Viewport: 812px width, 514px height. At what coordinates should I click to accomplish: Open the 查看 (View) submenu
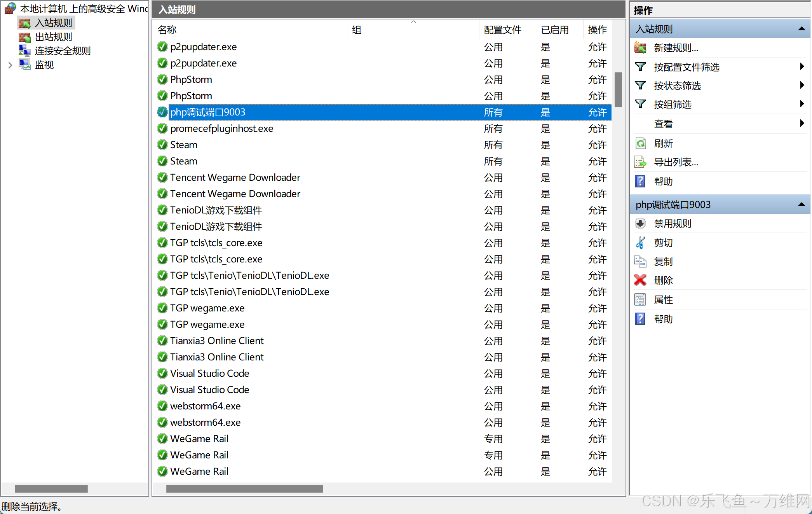[663, 124]
